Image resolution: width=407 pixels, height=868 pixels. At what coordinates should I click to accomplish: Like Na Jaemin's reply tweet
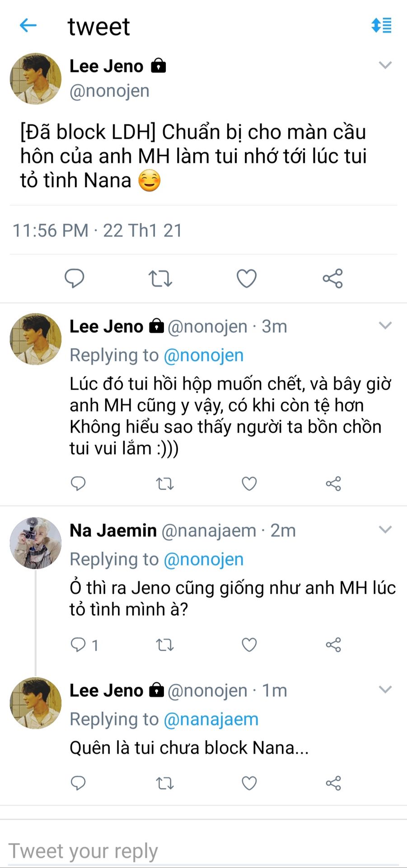coord(249,644)
